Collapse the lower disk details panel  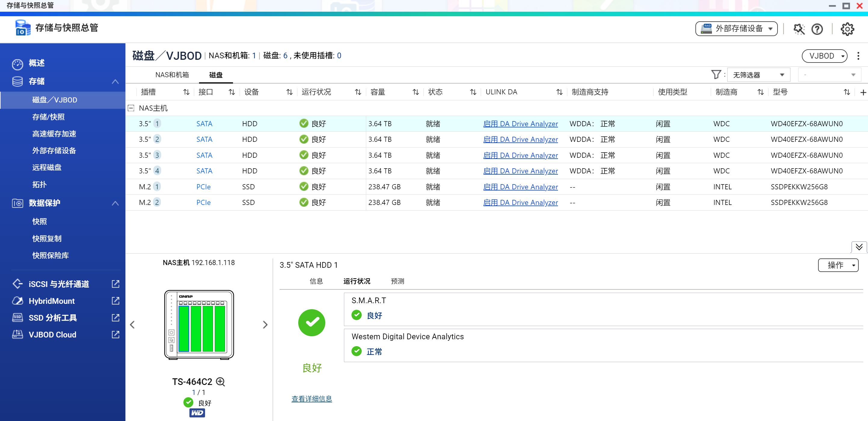point(859,247)
